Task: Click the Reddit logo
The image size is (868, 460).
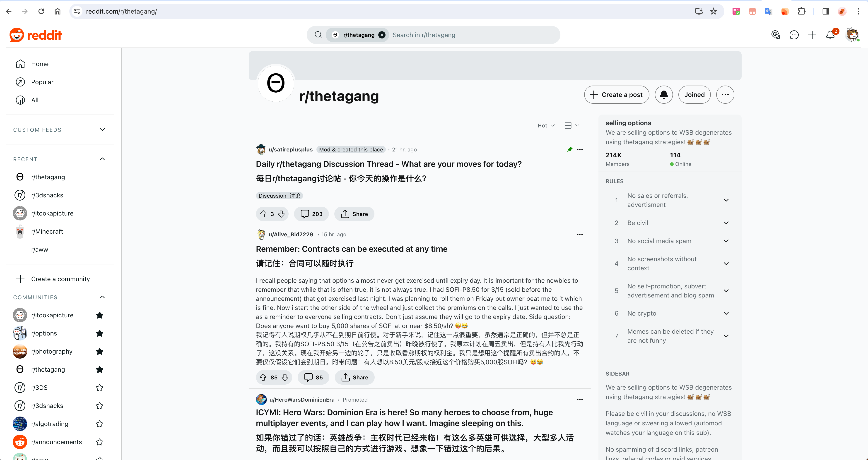Action: [x=36, y=35]
